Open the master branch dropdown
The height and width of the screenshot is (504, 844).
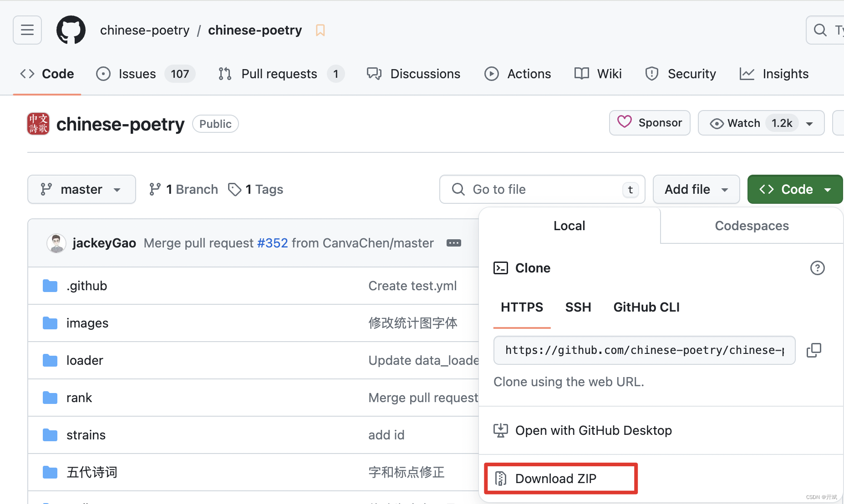coord(81,189)
